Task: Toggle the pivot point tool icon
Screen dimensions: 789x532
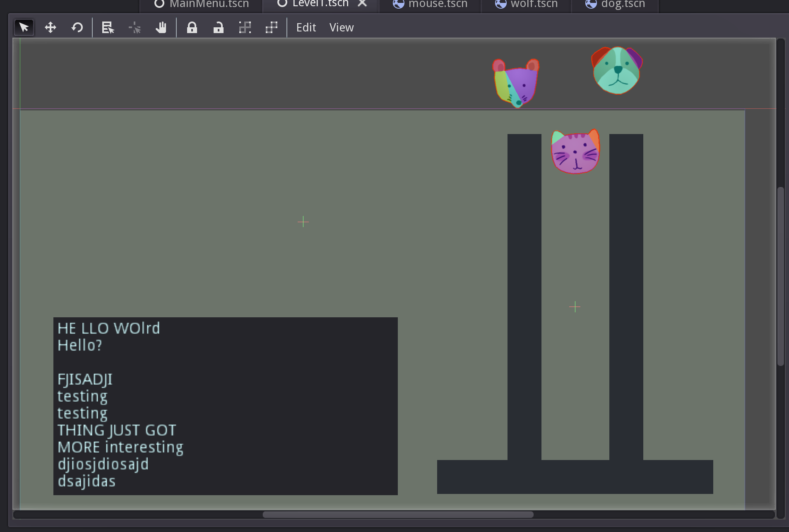Action: click(x=135, y=28)
